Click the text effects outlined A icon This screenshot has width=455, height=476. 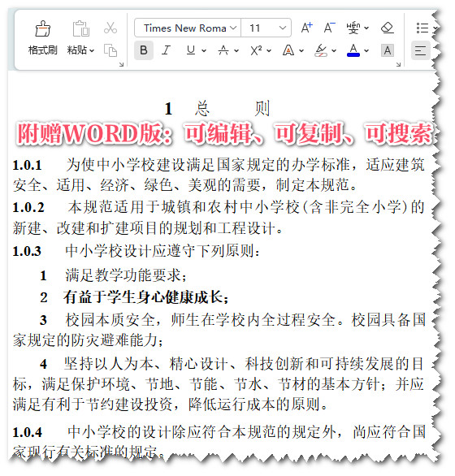(288, 50)
